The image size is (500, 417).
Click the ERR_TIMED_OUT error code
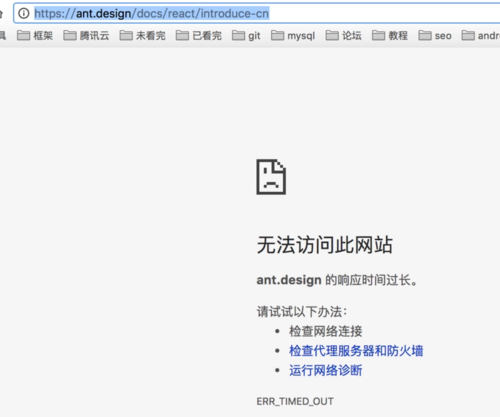click(x=295, y=401)
